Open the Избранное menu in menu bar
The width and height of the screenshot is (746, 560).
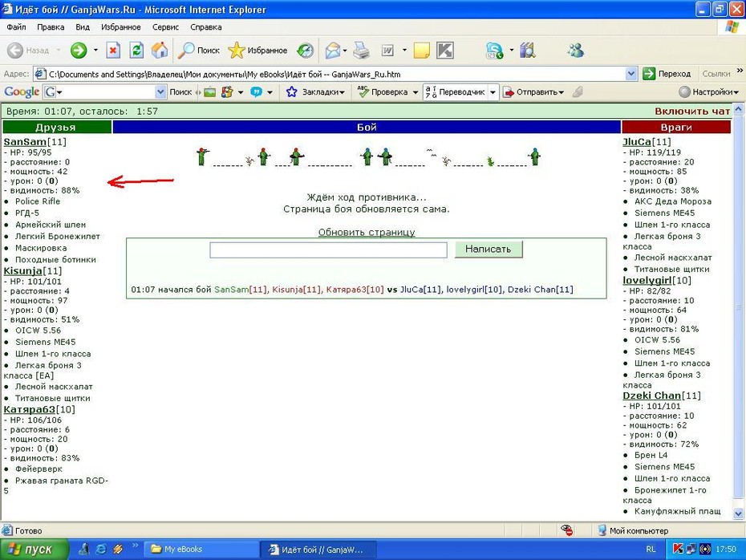coord(121,27)
